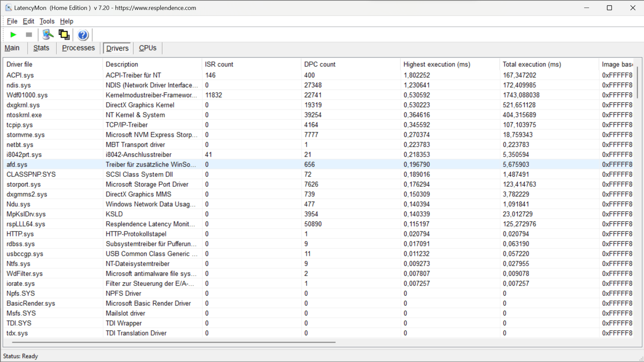The width and height of the screenshot is (644, 362).
Task: Open the File menu
Action: pyautogui.click(x=12, y=21)
